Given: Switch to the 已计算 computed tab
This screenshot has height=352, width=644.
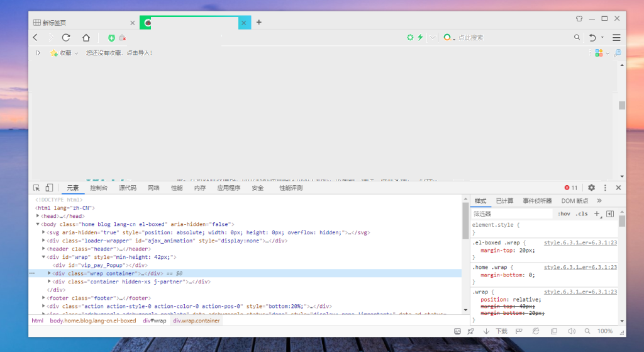Looking at the screenshot, I should [504, 201].
